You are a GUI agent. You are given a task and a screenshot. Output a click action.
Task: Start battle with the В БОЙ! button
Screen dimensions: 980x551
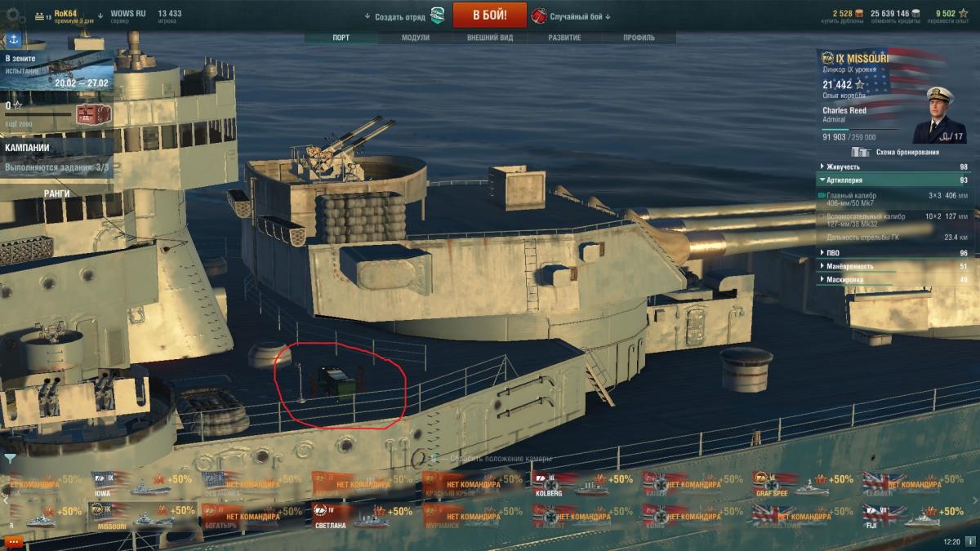pyautogui.click(x=489, y=16)
